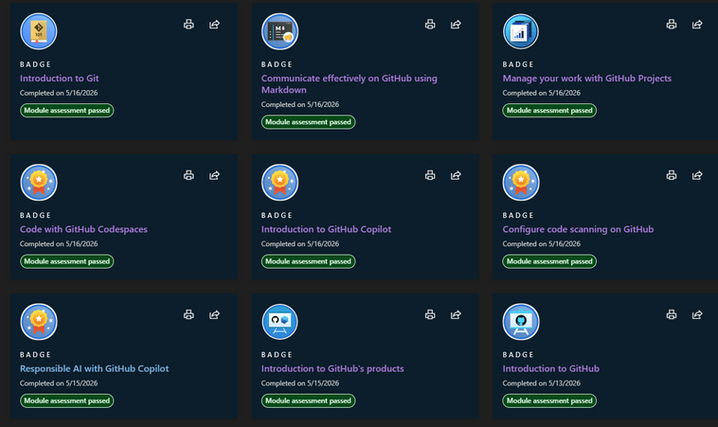Print the Code with GitHub Codespaces badge
The width and height of the screenshot is (718, 427).
pyautogui.click(x=189, y=175)
